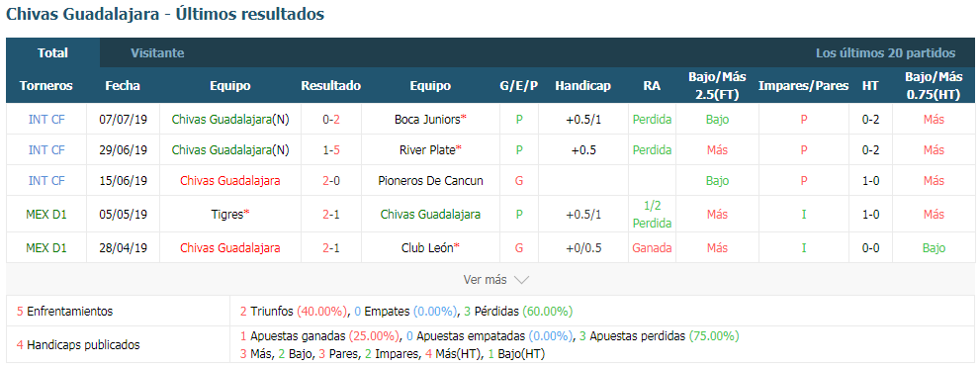Open Los últimos 20 partidos selector

885,53
